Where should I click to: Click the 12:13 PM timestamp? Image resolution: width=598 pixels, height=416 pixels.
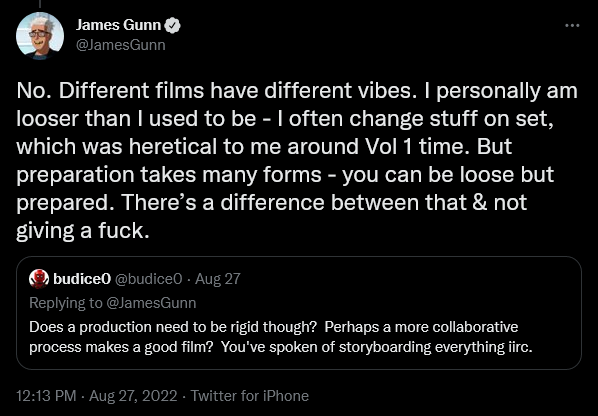click(46, 396)
